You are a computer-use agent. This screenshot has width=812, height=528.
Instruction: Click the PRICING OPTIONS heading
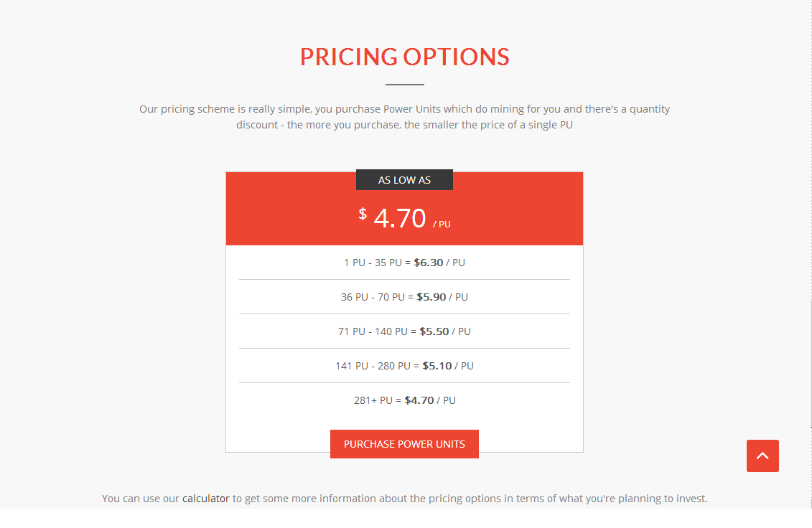point(404,57)
